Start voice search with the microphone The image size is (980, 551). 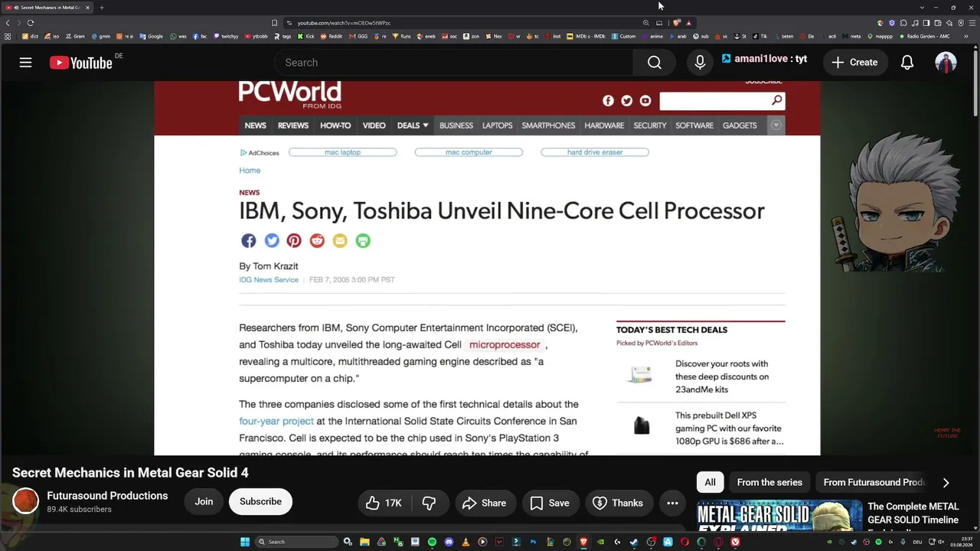[x=700, y=63]
